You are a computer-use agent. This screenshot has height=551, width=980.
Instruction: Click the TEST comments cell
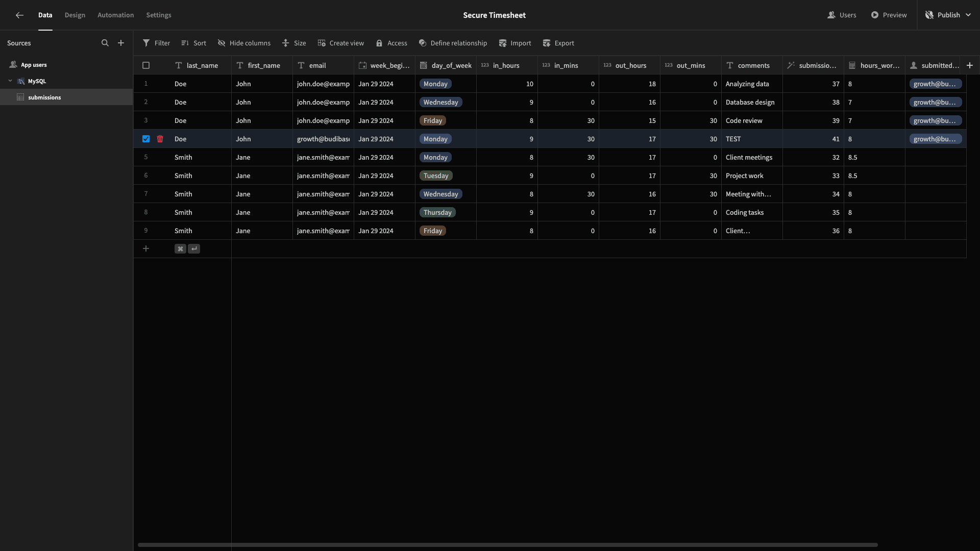point(752,139)
